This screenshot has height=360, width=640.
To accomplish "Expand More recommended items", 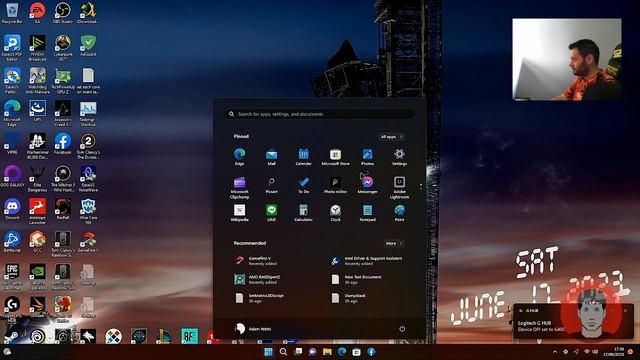I will coord(394,243).
